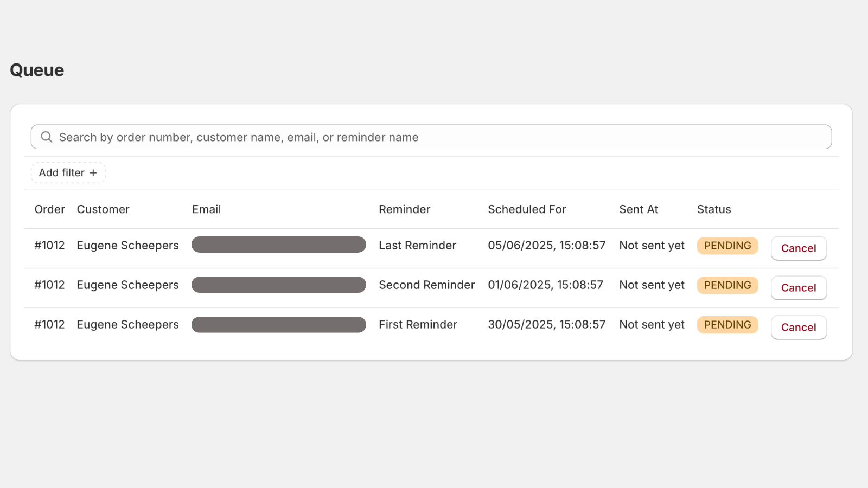Click the Customer column header
Screen dimensions: 868x488
(x=103, y=209)
